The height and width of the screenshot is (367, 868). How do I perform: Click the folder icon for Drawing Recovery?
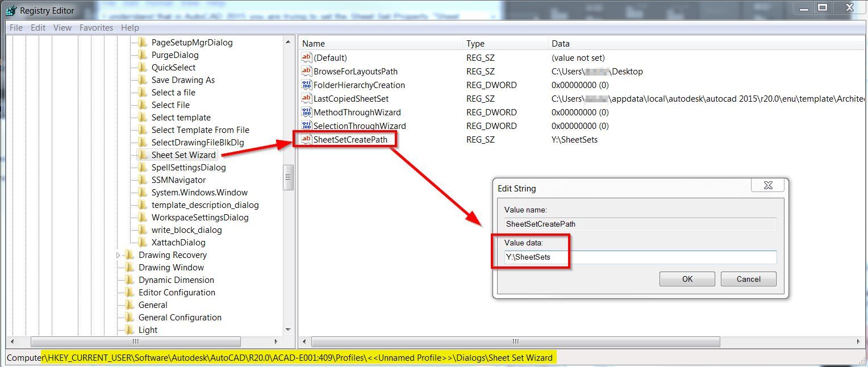pyautogui.click(x=128, y=255)
